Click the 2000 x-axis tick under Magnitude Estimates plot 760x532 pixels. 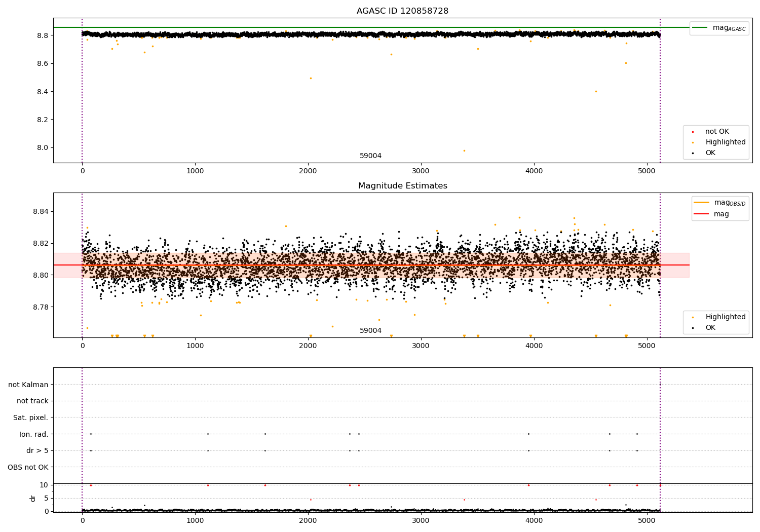tap(308, 346)
